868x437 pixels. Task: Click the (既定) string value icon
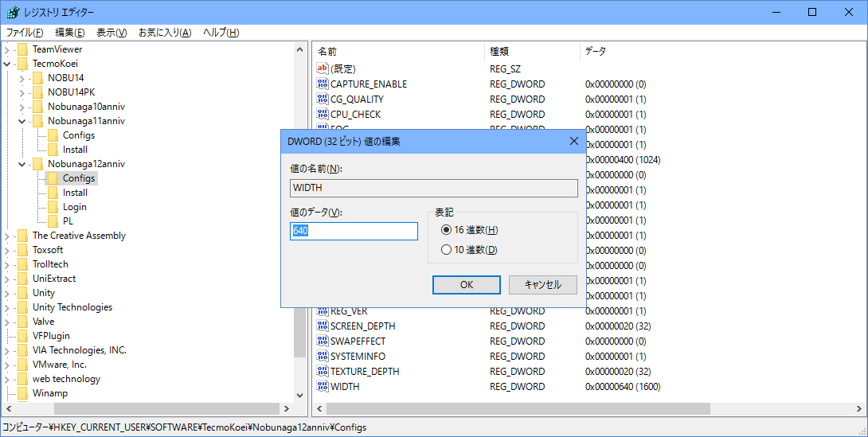click(x=323, y=69)
